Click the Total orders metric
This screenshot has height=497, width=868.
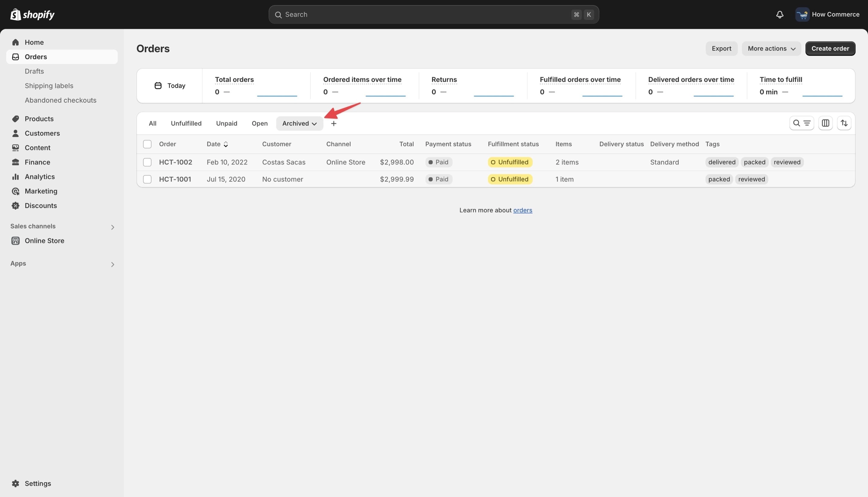click(234, 80)
